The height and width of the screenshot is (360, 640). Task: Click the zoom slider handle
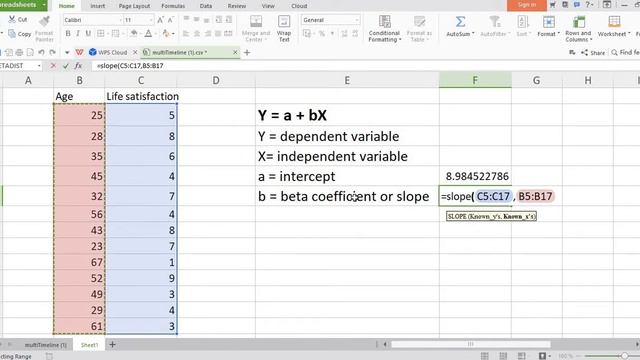click(x=624, y=356)
